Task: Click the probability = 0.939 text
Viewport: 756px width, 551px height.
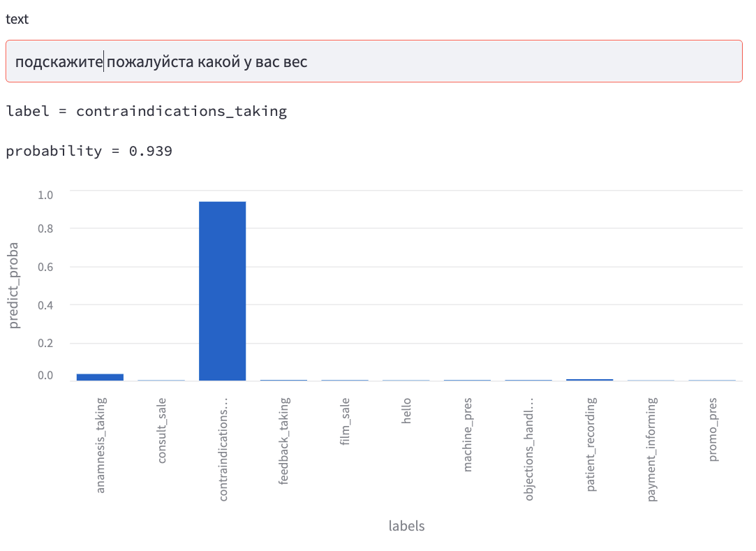Action: [89, 151]
